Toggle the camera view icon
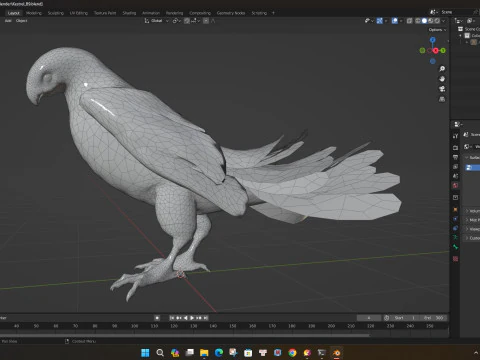This screenshot has height=360, width=480. point(442,89)
